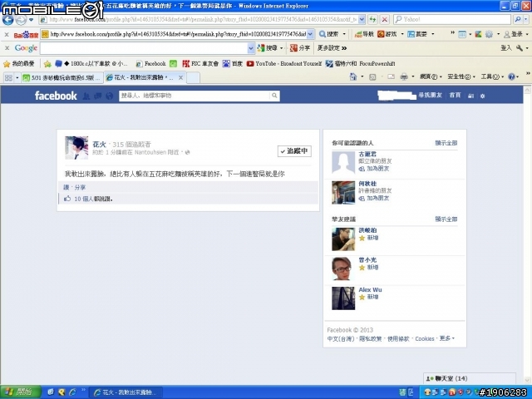Click the 分享 link under post

pos(80,187)
